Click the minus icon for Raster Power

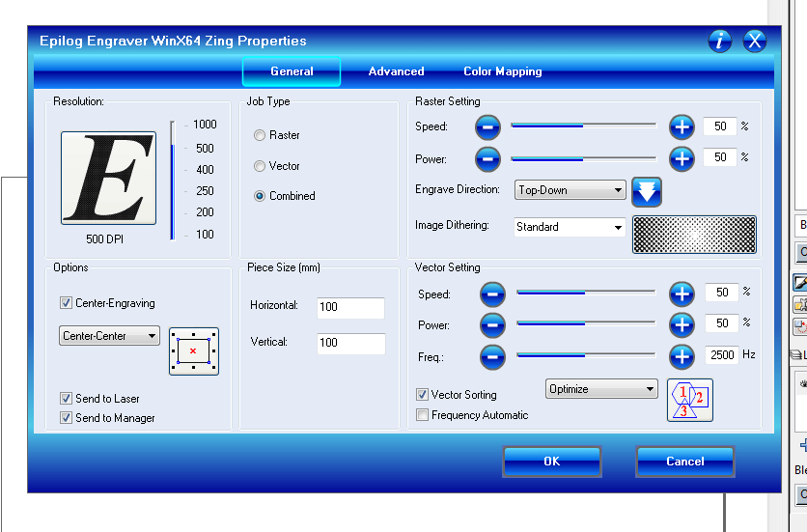pyautogui.click(x=488, y=157)
